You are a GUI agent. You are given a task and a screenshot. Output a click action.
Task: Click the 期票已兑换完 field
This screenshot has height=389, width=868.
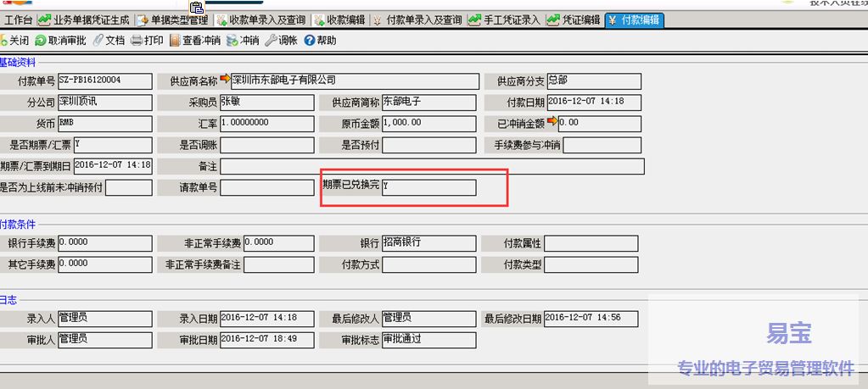click(428, 187)
